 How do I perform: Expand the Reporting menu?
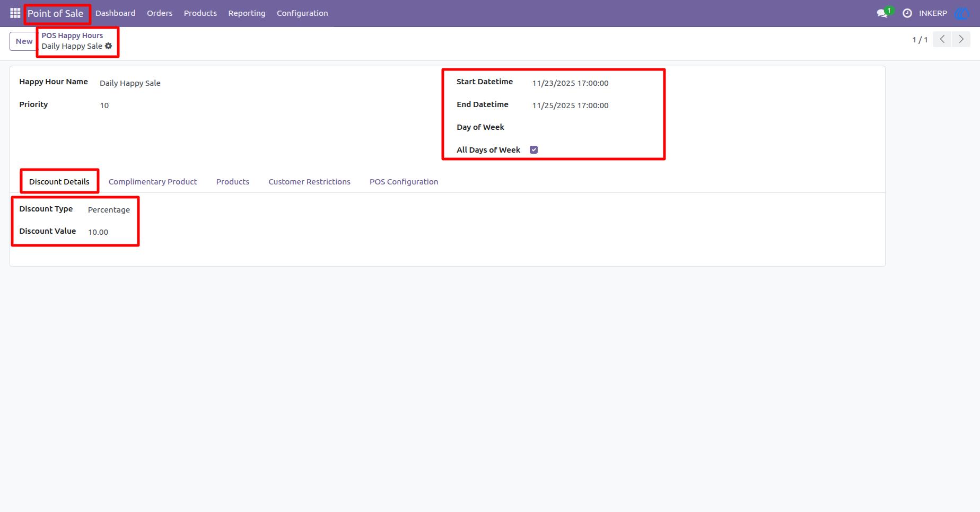(247, 13)
